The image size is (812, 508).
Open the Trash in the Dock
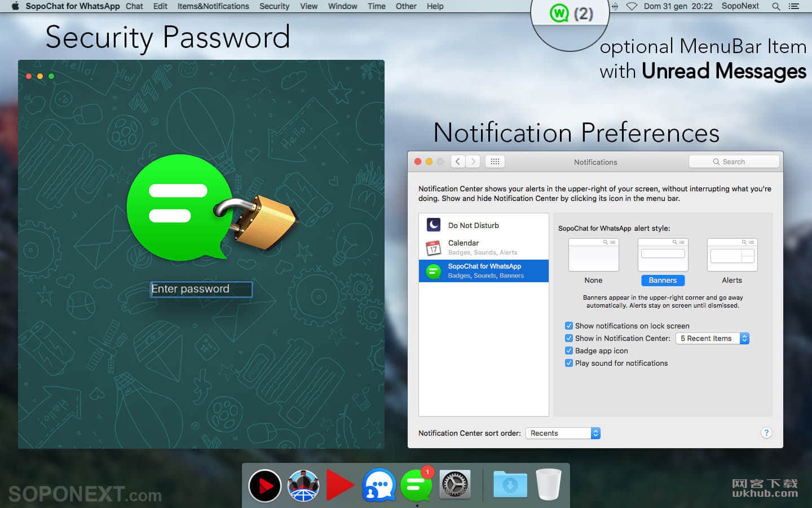(548, 484)
